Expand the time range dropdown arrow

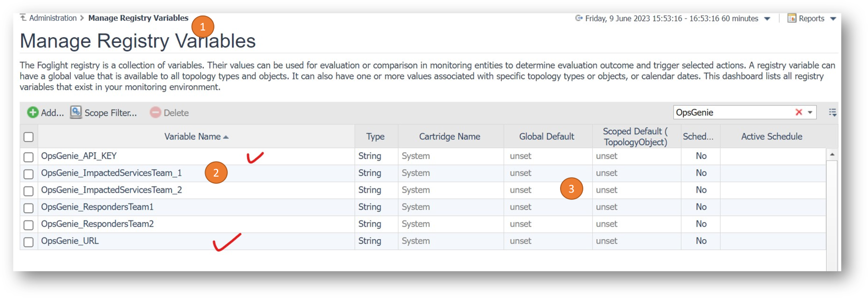click(767, 19)
